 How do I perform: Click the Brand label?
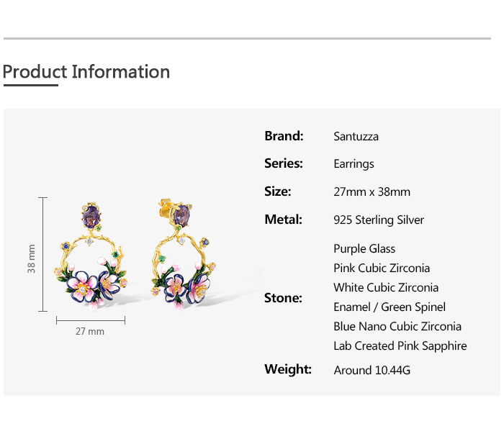[284, 136]
